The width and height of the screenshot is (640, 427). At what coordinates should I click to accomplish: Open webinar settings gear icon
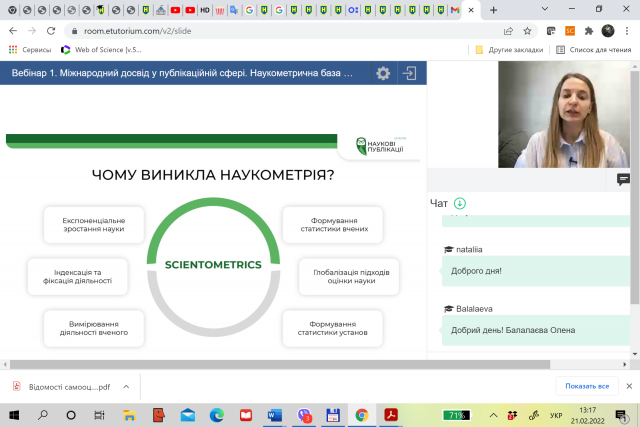tap(383, 73)
